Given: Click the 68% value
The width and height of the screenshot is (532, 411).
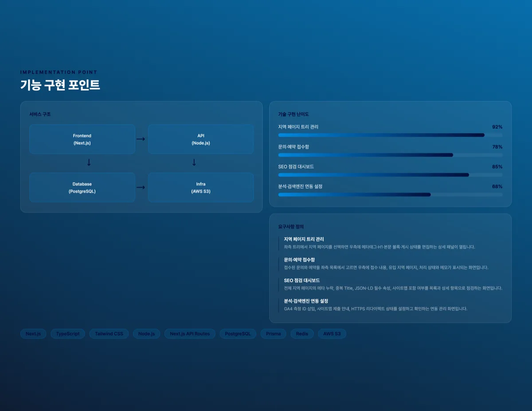Looking at the screenshot, I should (x=497, y=186).
